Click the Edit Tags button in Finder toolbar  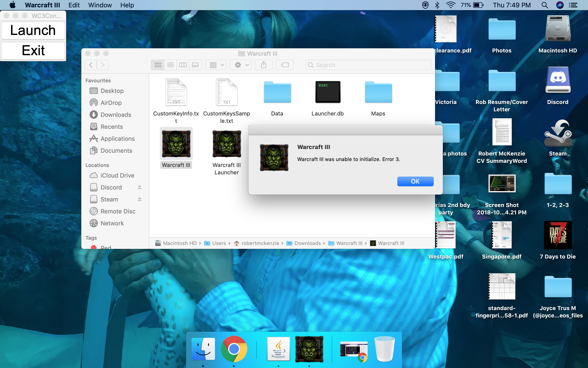[x=285, y=65]
